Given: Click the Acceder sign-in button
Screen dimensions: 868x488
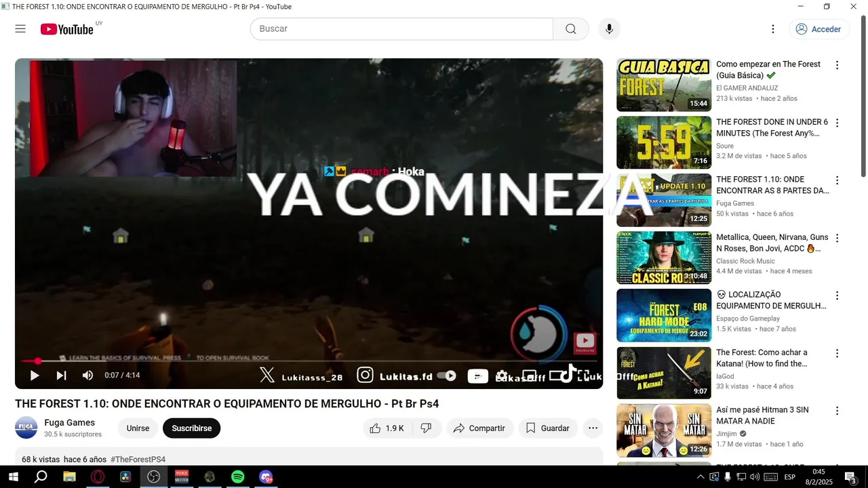Looking at the screenshot, I should 819,29.
